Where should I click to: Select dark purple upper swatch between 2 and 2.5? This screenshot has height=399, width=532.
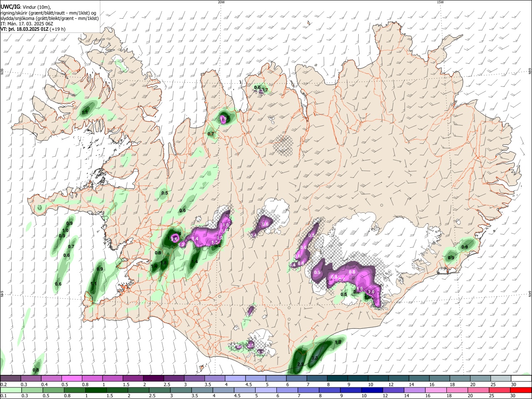pos(153,379)
